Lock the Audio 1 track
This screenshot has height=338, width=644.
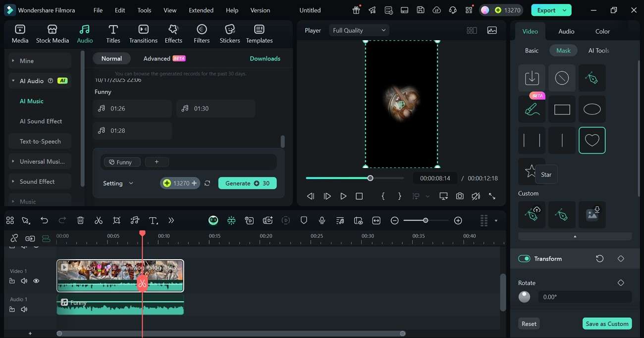[x=12, y=309]
